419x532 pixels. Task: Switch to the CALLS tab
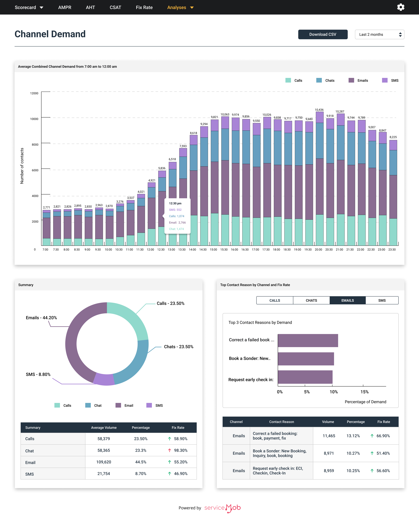(275, 300)
